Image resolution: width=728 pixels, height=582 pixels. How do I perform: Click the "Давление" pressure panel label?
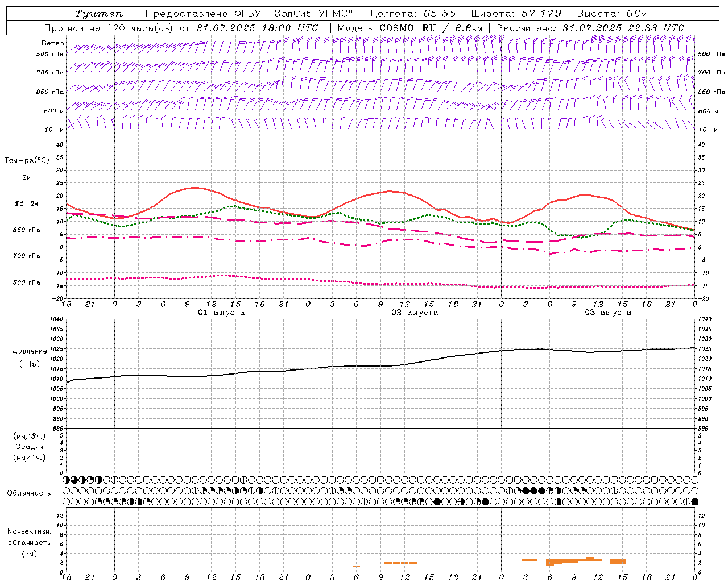click(30, 351)
